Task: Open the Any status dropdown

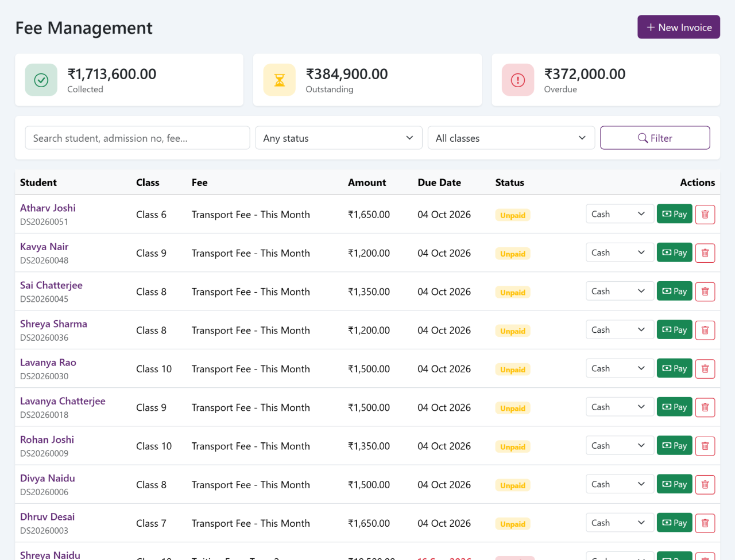Action: tap(339, 138)
